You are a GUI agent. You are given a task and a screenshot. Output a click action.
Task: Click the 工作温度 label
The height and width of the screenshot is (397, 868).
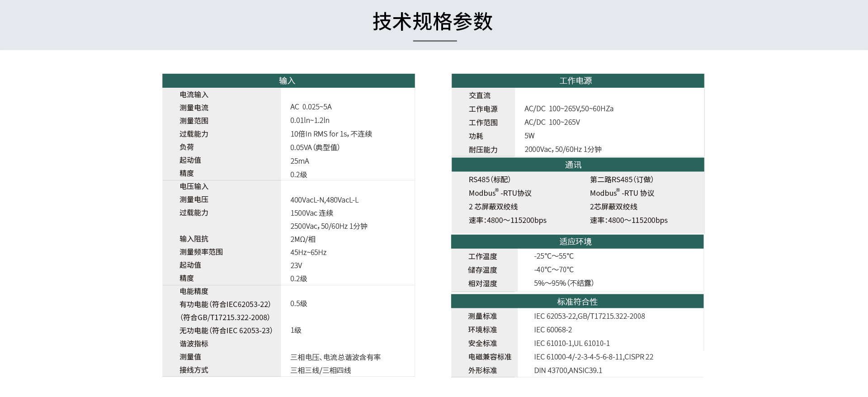483,256
